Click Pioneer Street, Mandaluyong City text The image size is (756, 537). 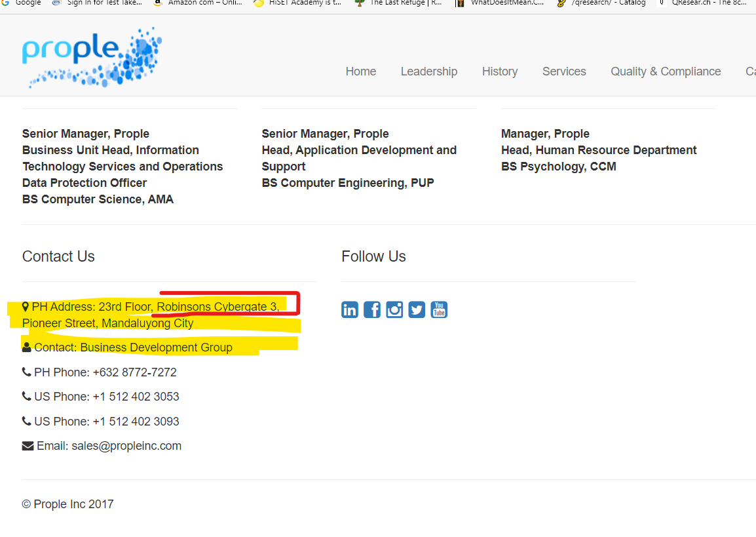point(108,323)
